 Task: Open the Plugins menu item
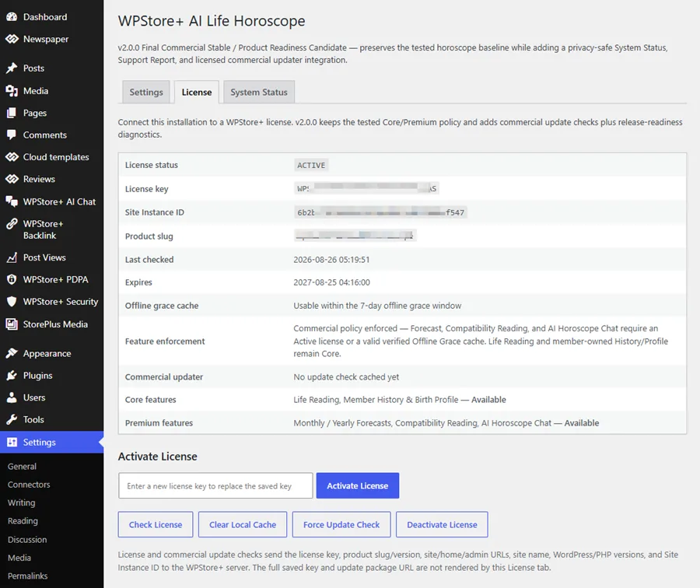[x=52, y=376]
